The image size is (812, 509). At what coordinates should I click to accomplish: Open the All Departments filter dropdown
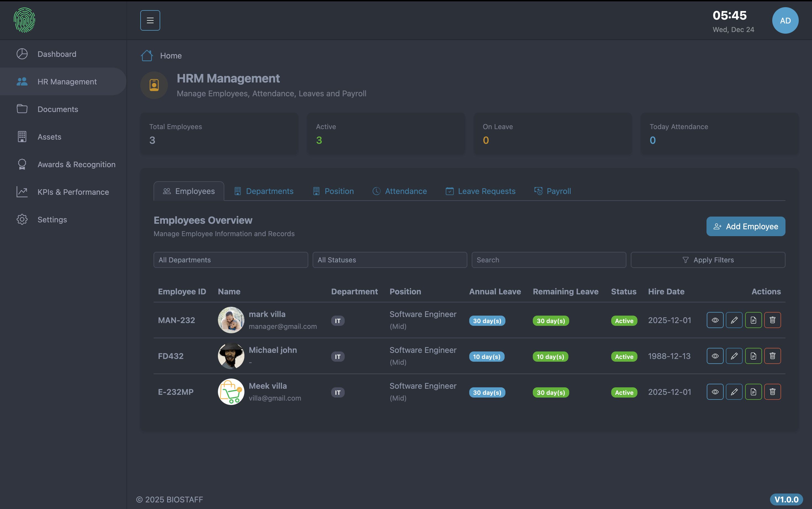[230, 260]
